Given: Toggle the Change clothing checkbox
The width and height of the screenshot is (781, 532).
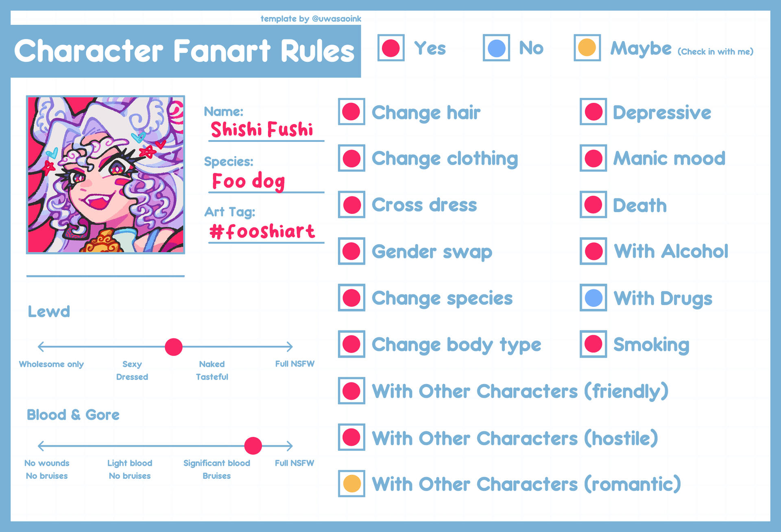Looking at the screenshot, I should [x=351, y=158].
